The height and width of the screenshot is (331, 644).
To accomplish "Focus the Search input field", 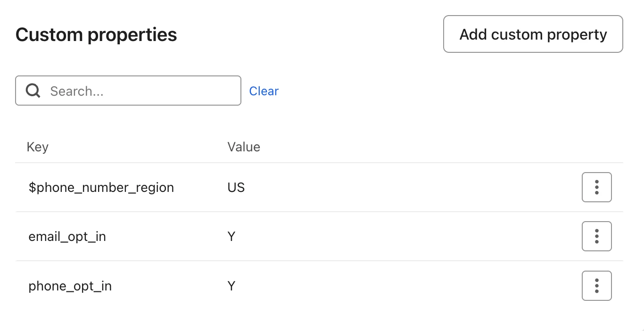I will pyautogui.click(x=141, y=91).
